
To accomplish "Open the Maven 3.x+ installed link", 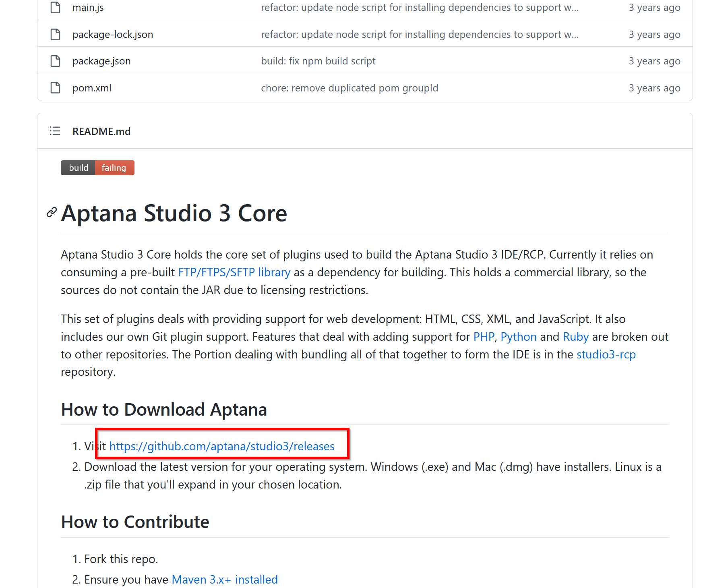I will (225, 580).
